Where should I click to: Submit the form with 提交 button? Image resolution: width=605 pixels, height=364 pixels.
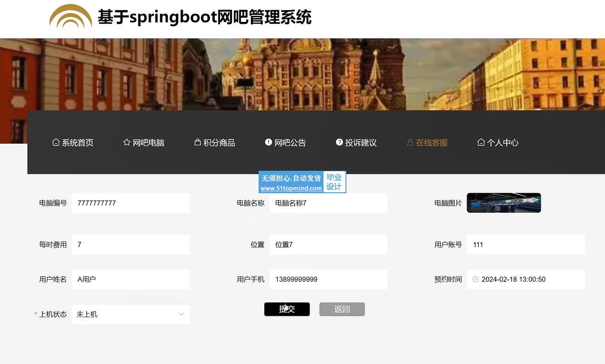(x=287, y=309)
